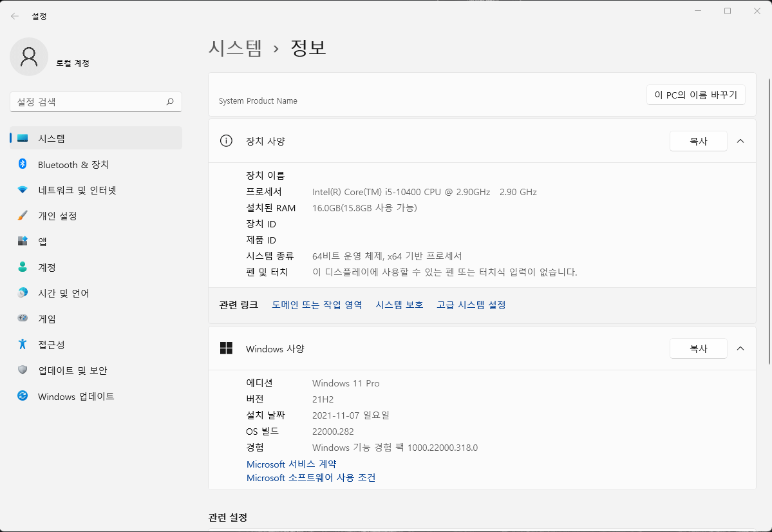
Task: Click the 접근성 accessibility icon
Action: (x=23, y=344)
